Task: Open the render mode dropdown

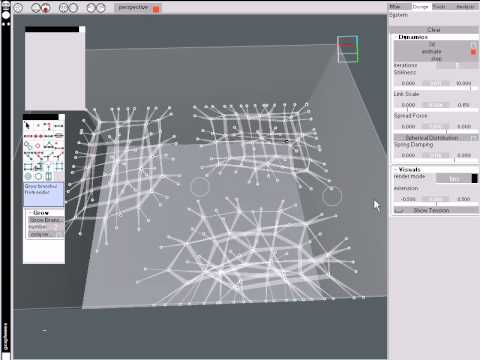Action: (457, 179)
